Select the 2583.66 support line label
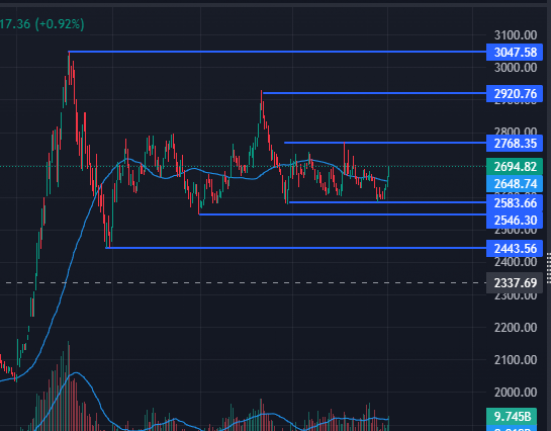This screenshot has height=431, width=551. 514,203
